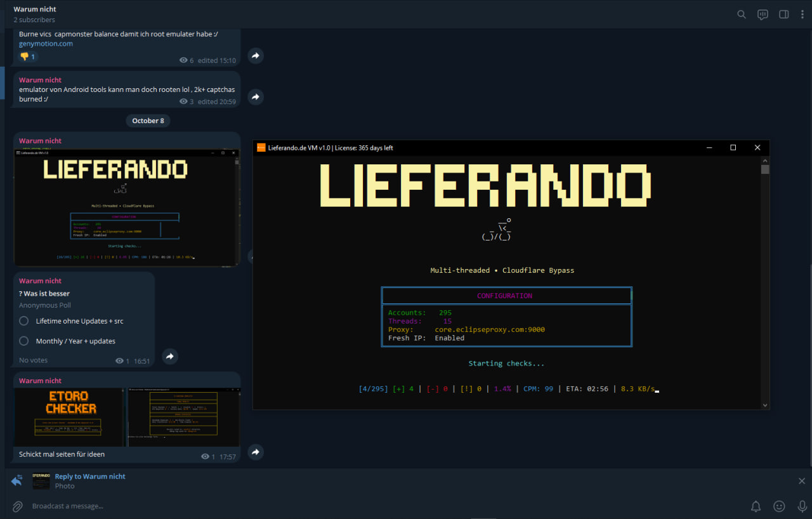This screenshot has width=812, height=519.
Task: Click the '16:51' poll timestamp
Action: tap(142, 361)
